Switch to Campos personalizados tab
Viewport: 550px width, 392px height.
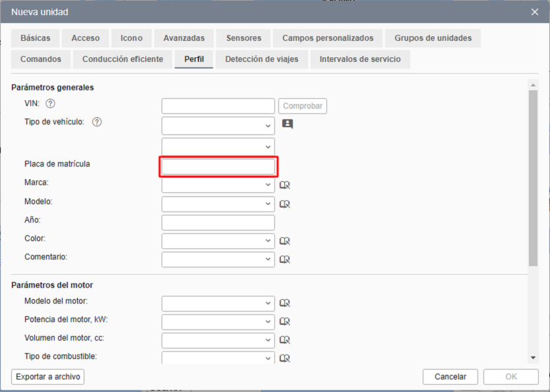click(328, 38)
